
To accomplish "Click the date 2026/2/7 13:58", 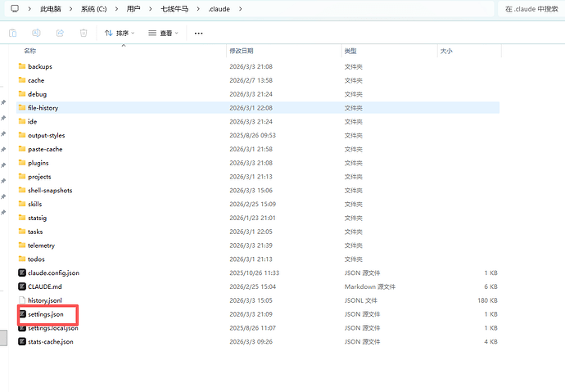I will (251, 80).
